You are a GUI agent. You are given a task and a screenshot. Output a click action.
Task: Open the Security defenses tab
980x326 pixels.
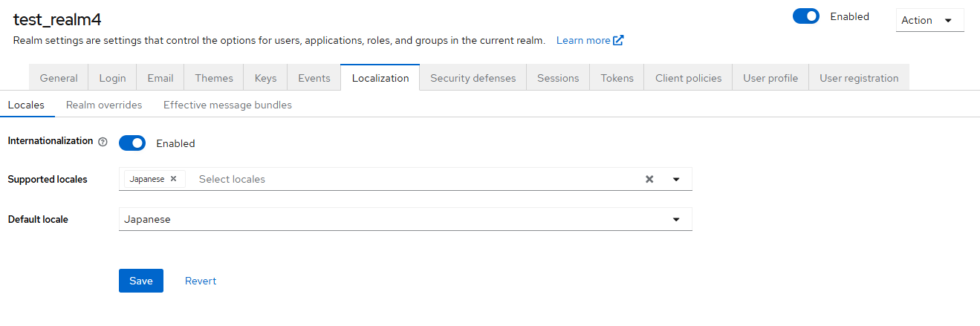(473, 78)
